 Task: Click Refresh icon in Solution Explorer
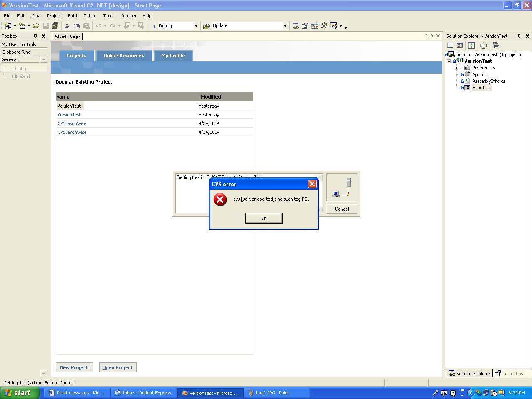[472, 45]
